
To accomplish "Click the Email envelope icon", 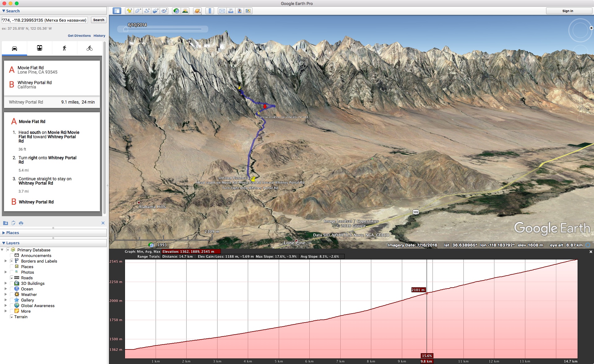I will pos(222,11).
